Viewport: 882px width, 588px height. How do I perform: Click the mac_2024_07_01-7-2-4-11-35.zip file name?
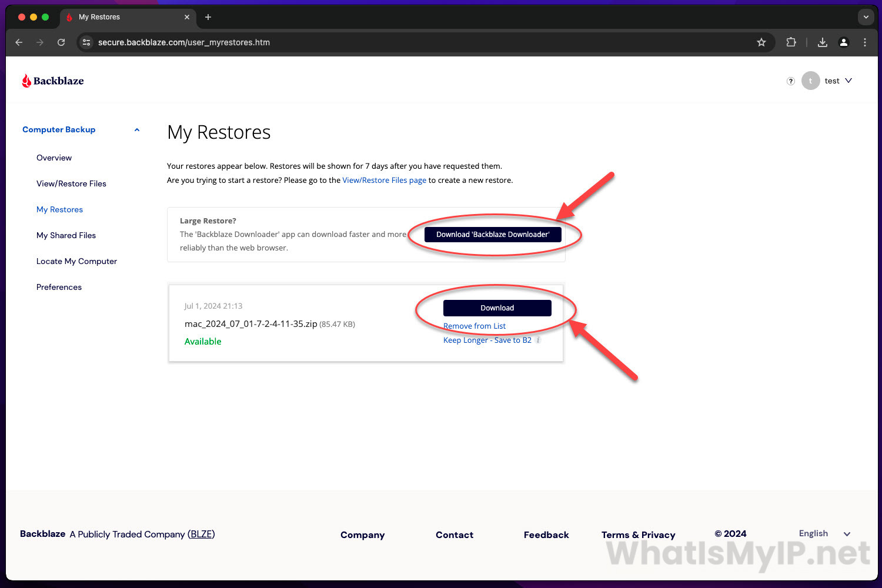[251, 324]
